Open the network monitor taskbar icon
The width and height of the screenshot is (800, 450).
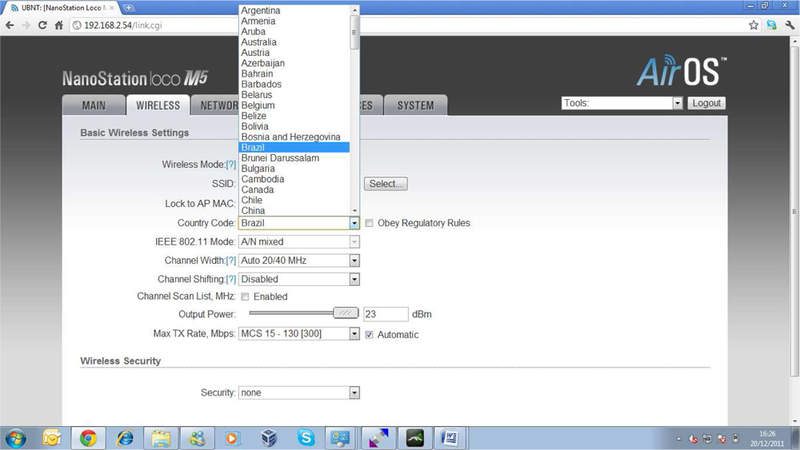pyautogui.click(x=341, y=438)
